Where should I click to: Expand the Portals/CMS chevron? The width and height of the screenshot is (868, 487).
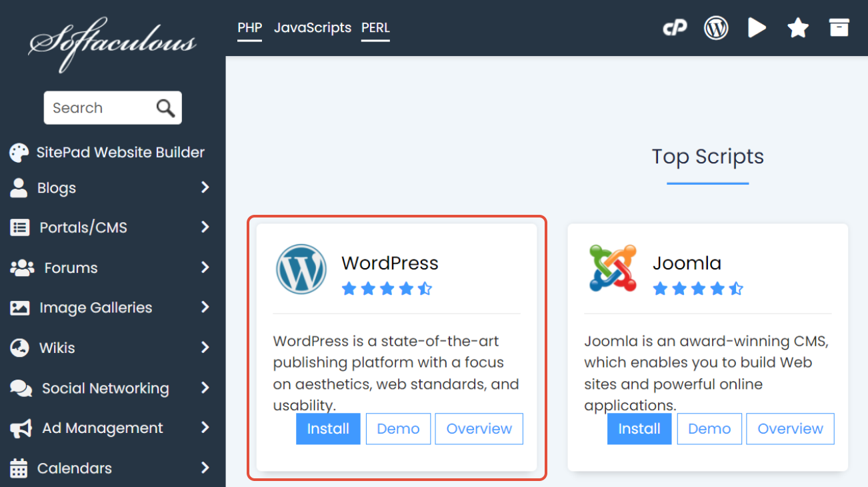click(205, 227)
